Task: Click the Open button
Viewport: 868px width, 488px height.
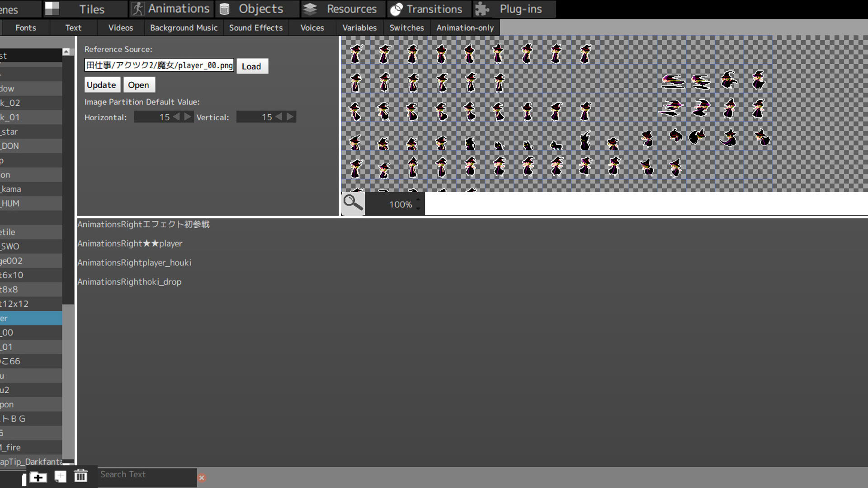Action: click(138, 85)
